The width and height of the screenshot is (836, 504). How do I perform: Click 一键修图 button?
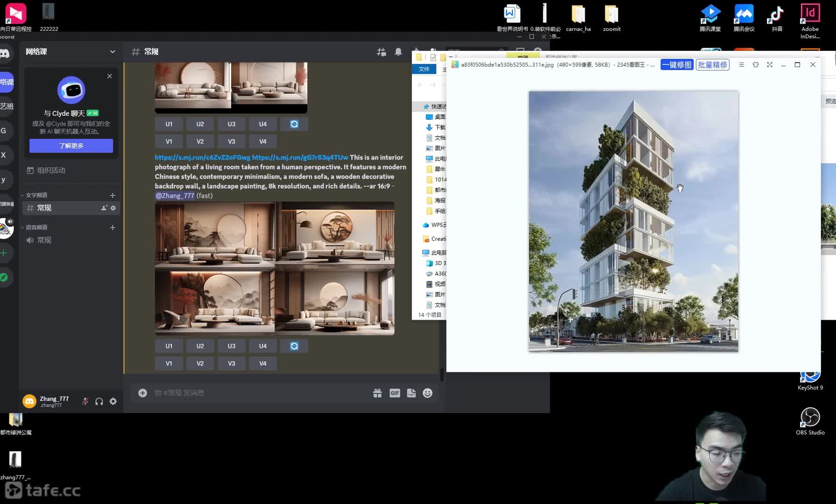(x=677, y=65)
